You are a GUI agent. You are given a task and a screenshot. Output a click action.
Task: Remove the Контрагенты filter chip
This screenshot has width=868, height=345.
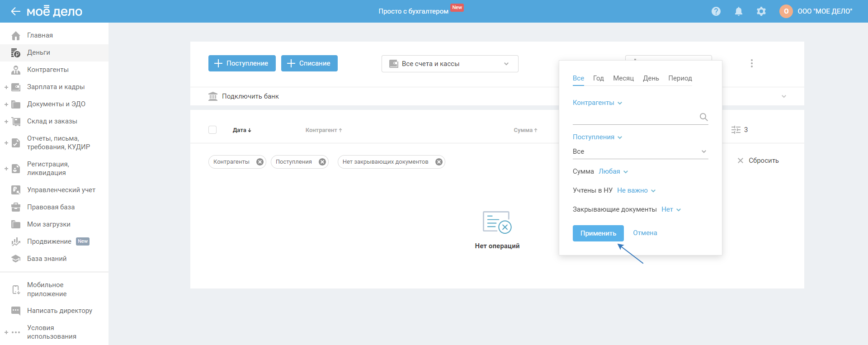[260, 162]
